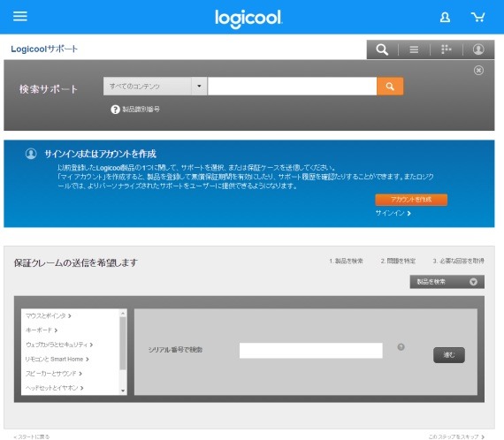Viewport: 504px width, 440px height.
Task: Click the orange アカウントを作成 button
Action: [411, 200]
